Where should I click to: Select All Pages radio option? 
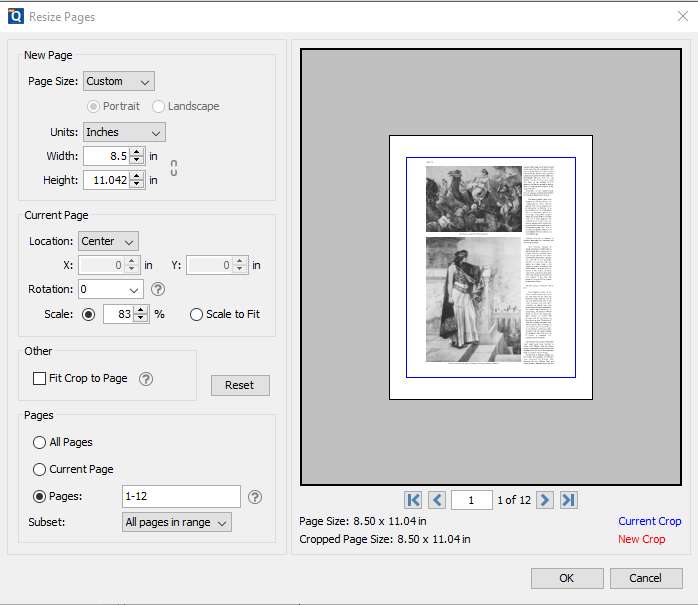39,442
